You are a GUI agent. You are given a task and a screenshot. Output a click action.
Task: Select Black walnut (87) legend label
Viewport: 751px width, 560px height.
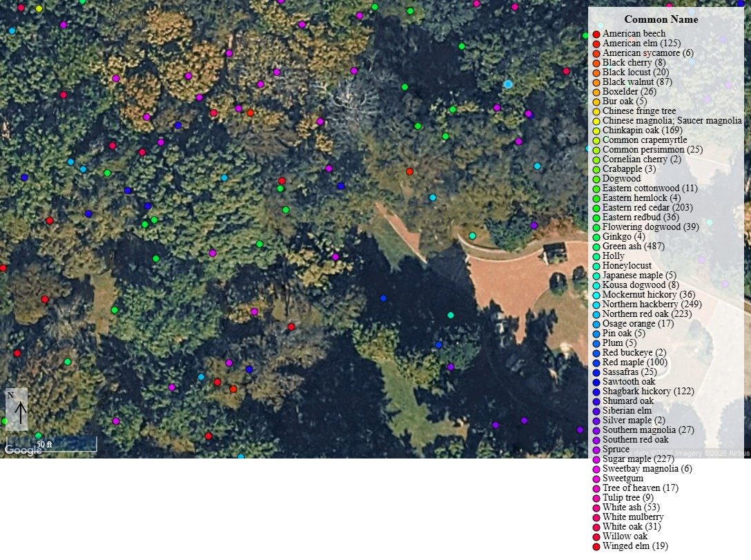point(637,82)
